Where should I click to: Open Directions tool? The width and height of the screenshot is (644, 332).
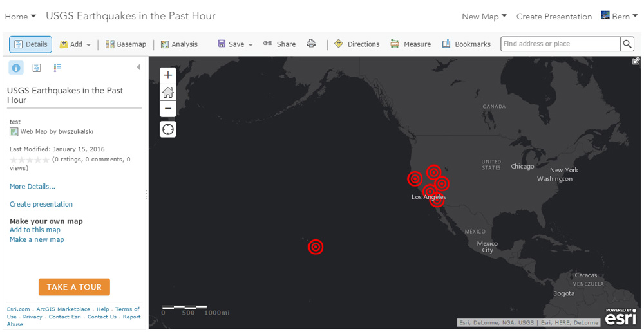point(357,44)
